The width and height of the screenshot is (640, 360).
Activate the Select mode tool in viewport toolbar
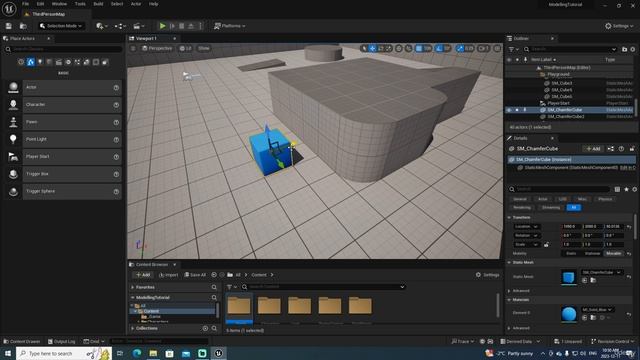pos(364,48)
